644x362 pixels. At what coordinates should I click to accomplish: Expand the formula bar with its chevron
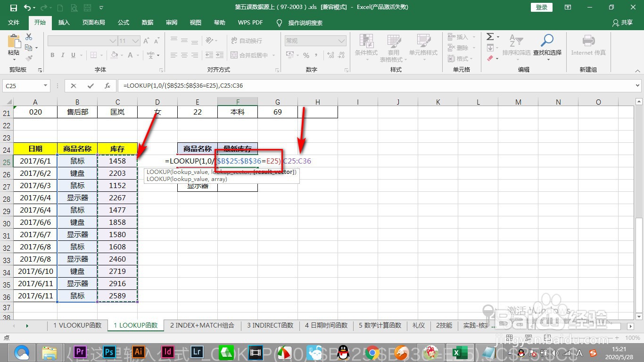coord(638,86)
